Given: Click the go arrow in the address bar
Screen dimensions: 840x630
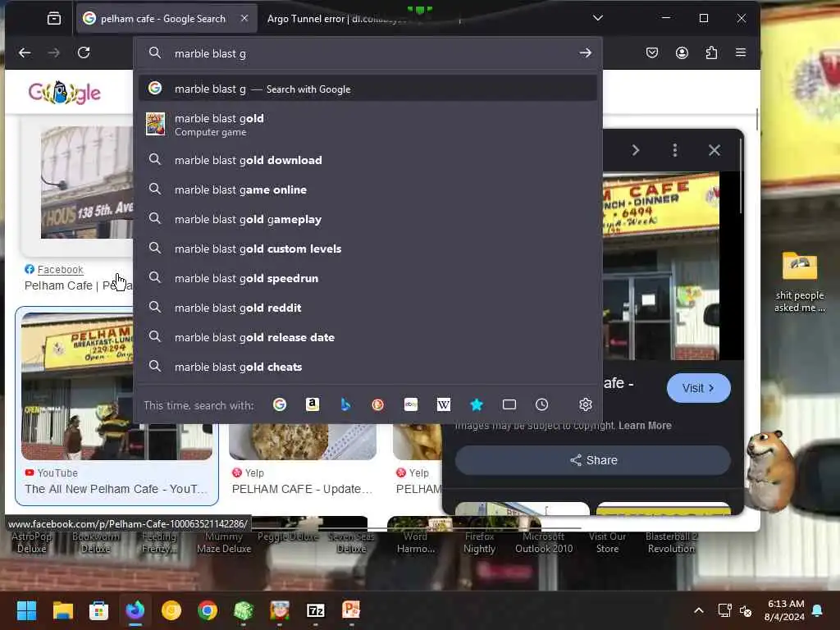Looking at the screenshot, I should (585, 53).
